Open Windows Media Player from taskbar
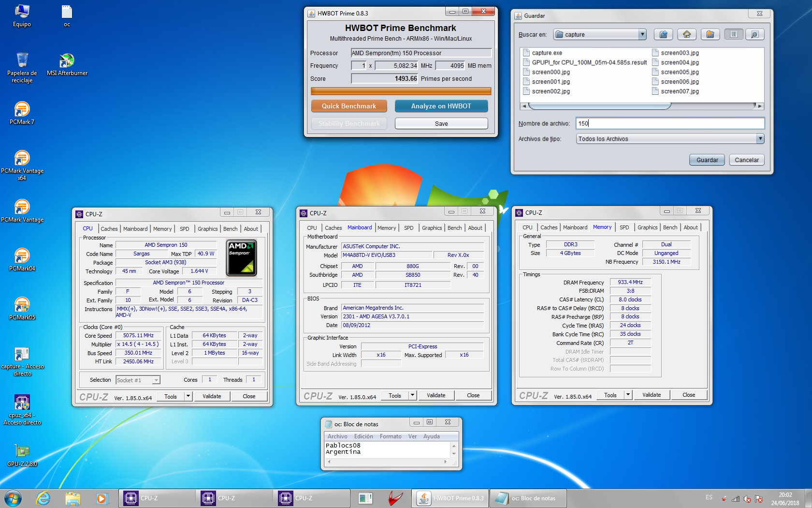This screenshot has height=508, width=812. pos(102,498)
